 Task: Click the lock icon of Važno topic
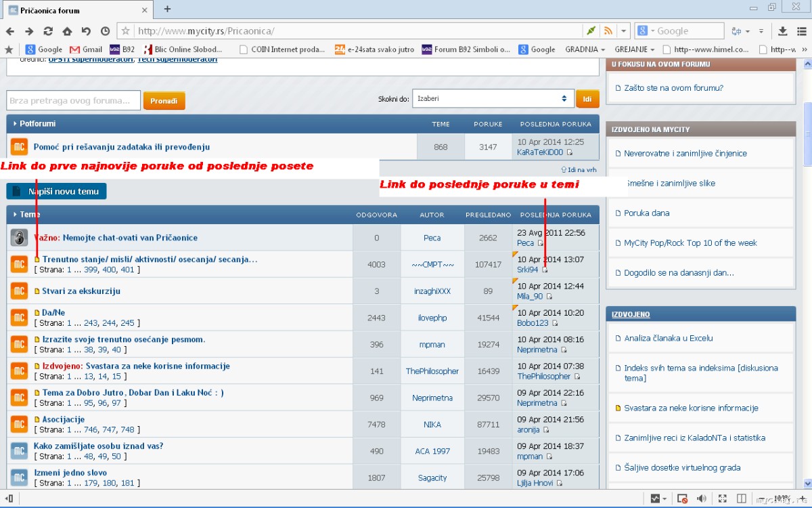click(x=19, y=238)
